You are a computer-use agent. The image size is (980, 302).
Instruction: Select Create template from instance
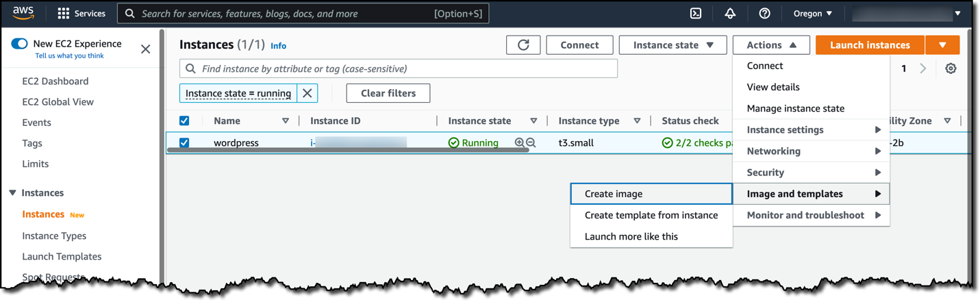point(651,215)
